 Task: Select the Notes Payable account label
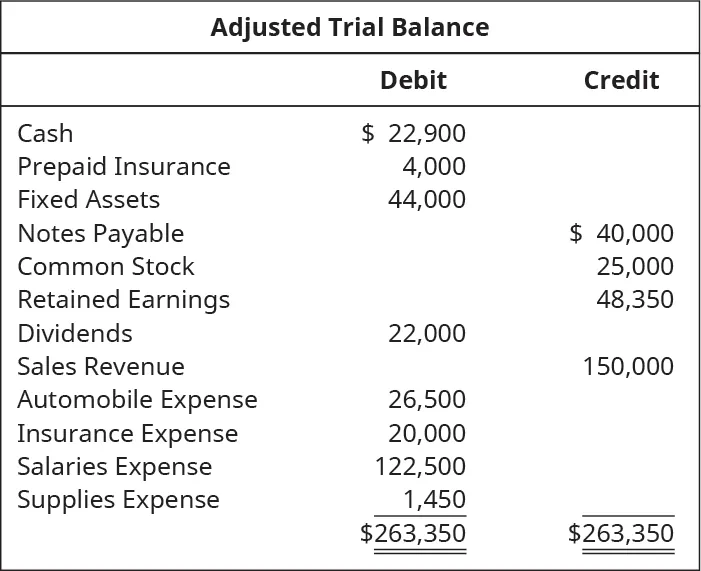(x=101, y=233)
